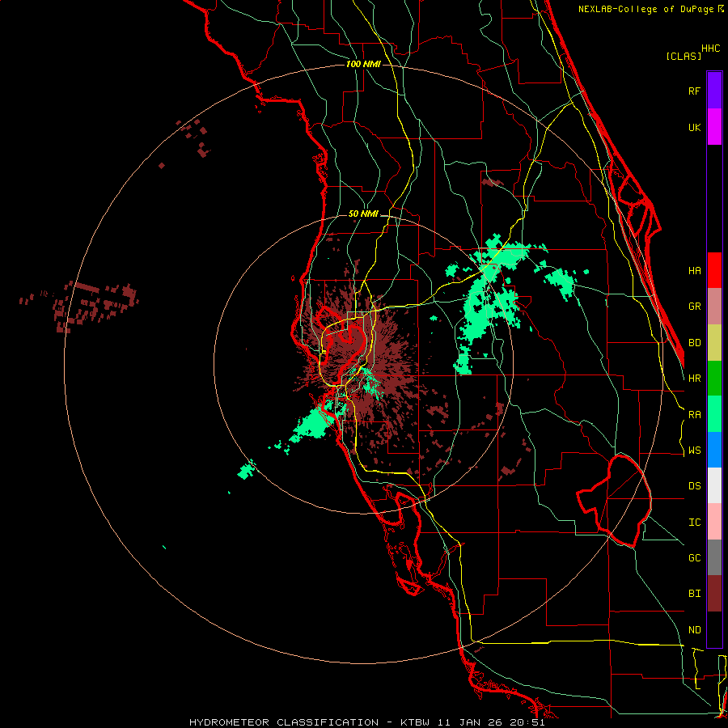The width and height of the screenshot is (728, 728).
Task: Click the IC light pink legend swatch
Action: (714, 522)
